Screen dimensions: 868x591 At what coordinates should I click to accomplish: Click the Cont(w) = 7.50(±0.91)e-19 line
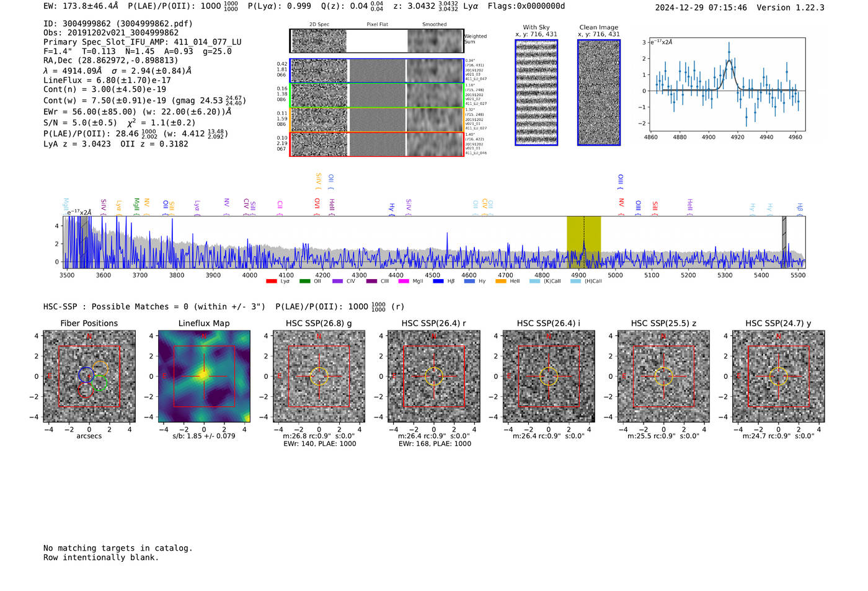coord(144,100)
